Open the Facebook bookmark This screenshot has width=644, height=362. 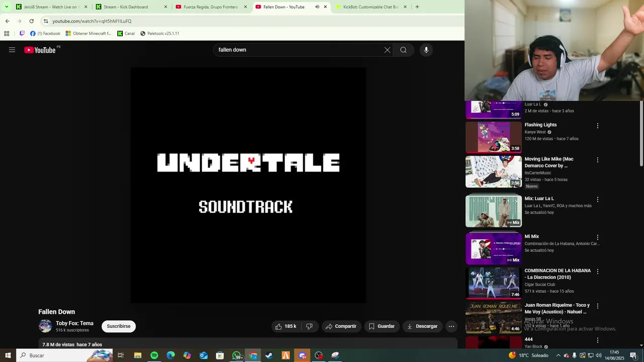pyautogui.click(x=45, y=34)
